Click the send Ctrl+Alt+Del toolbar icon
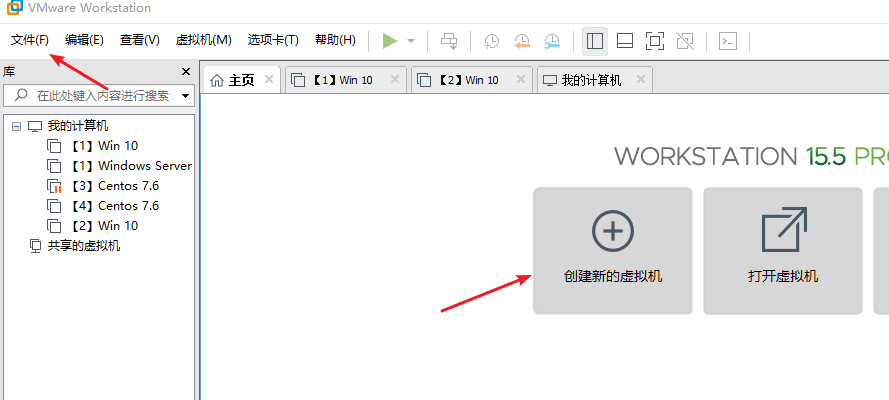 (449, 41)
